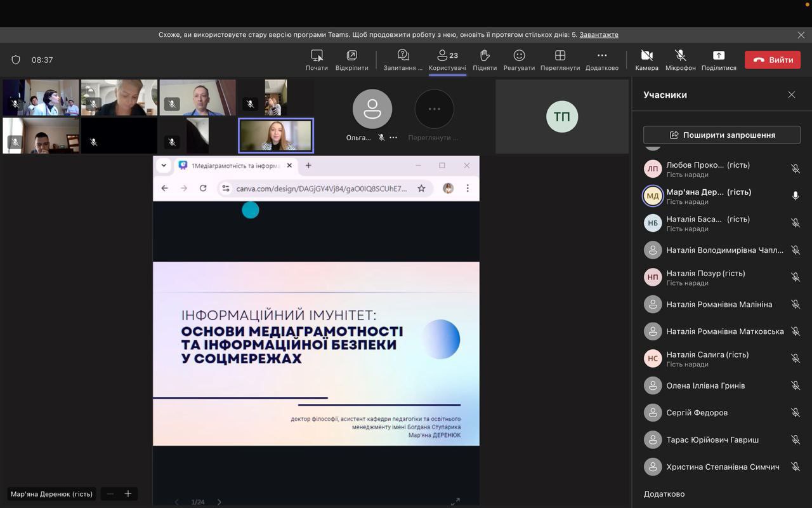Unmute with the Мікрофон toggle
The image size is (812, 508).
coord(680,56)
